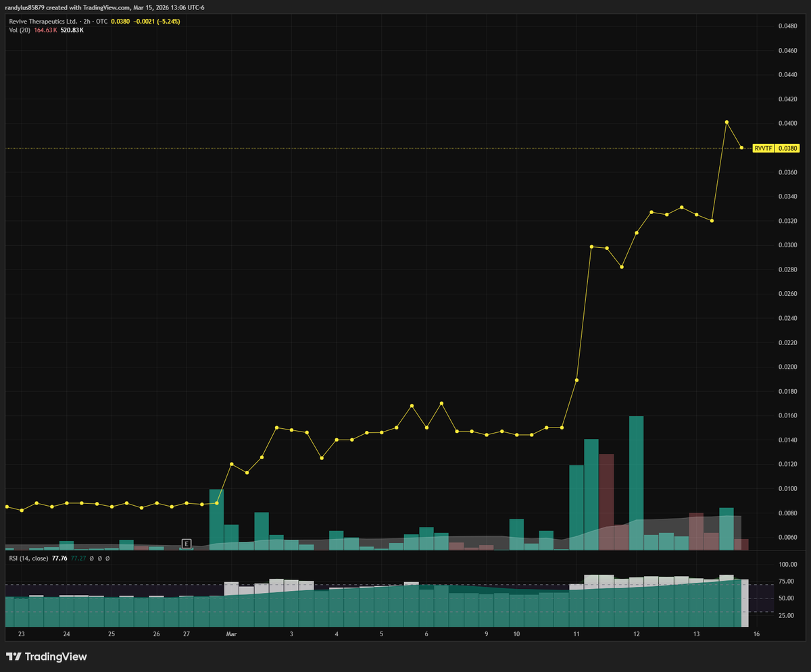This screenshot has height=672, width=811.
Task: Click the '12' date label on the time axis
Action: click(637, 634)
